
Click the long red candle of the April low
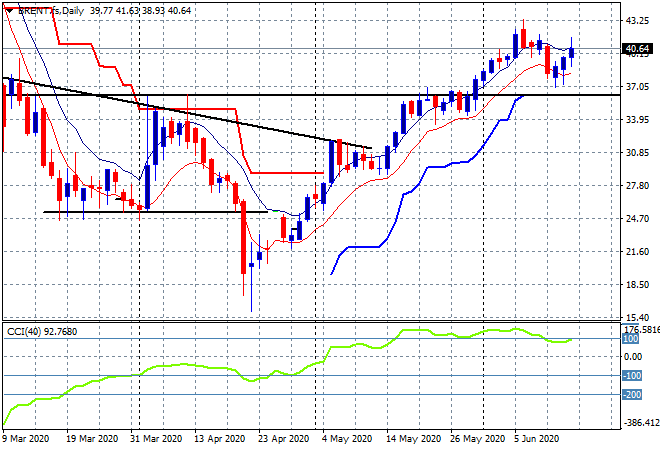tap(243, 238)
